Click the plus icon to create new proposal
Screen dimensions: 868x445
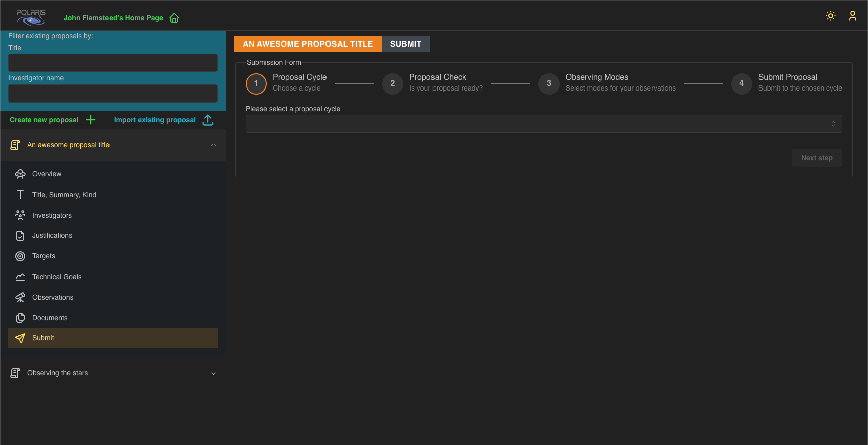pos(91,120)
